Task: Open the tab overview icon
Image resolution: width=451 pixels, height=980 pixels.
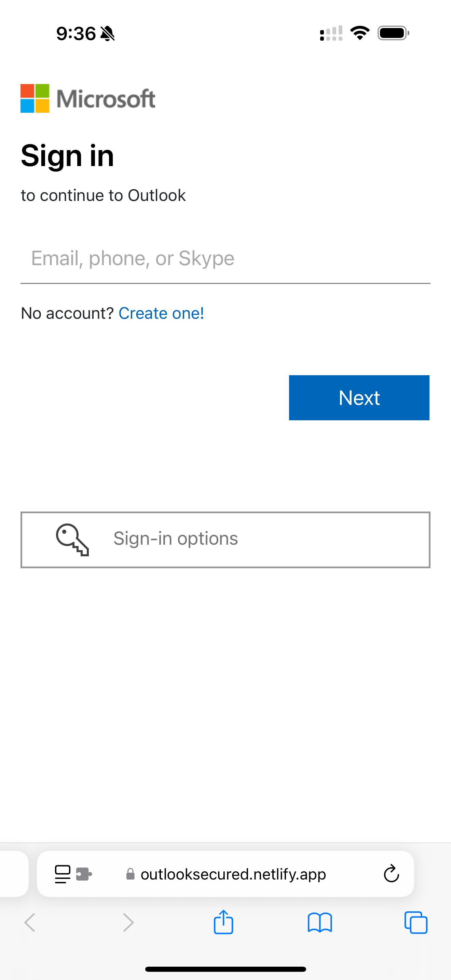Action: pyautogui.click(x=415, y=923)
